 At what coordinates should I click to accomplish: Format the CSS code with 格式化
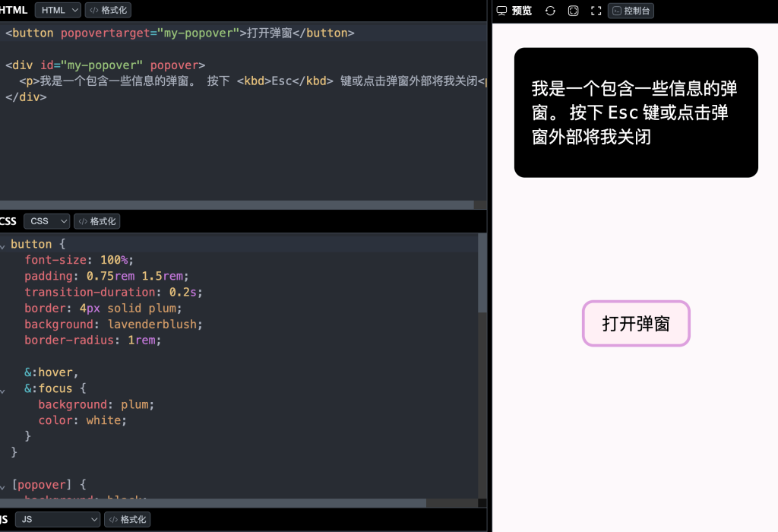[96, 220]
